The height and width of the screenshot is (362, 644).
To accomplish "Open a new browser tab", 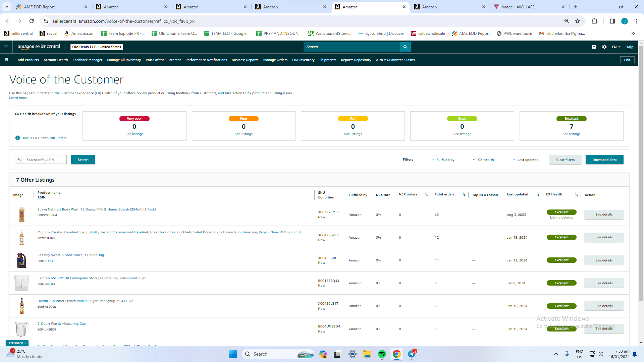I will pyautogui.click(x=575, y=7).
